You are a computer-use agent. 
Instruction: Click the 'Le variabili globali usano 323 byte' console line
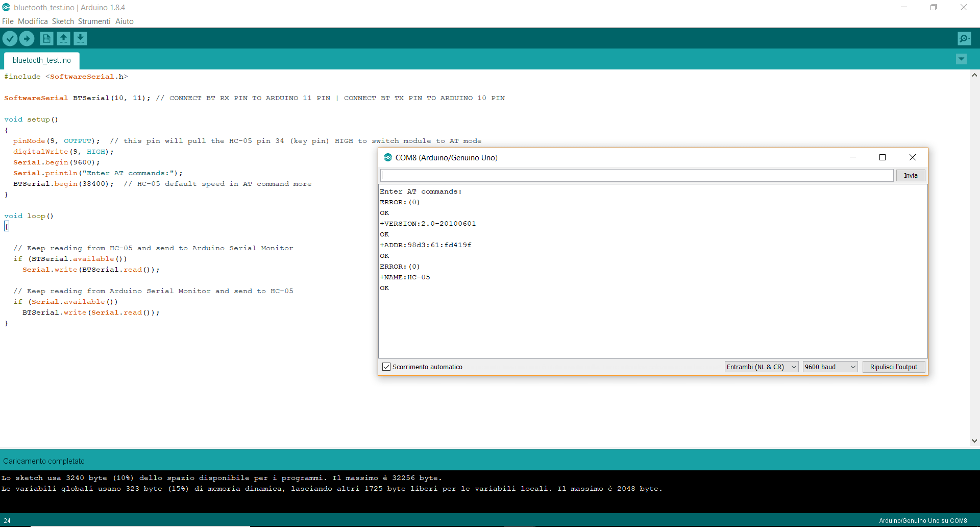tap(332, 489)
